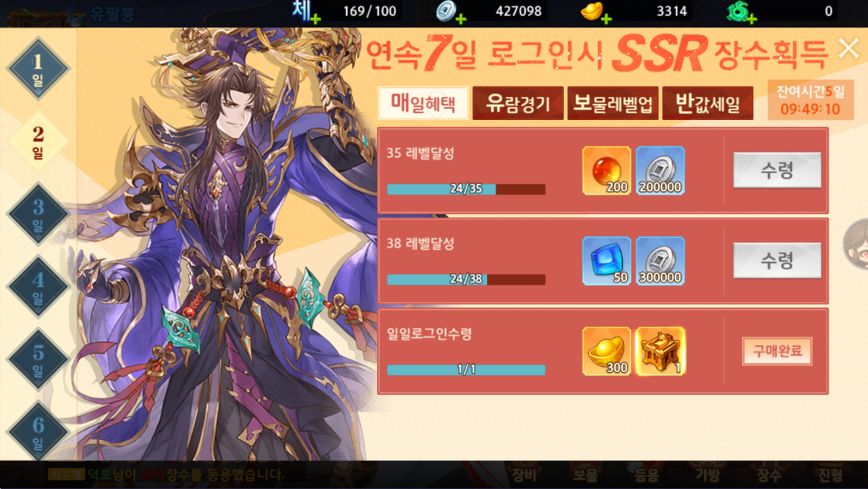Open the 보물레벨업 tab
The width and height of the screenshot is (868, 489).
pyautogui.click(x=613, y=103)
